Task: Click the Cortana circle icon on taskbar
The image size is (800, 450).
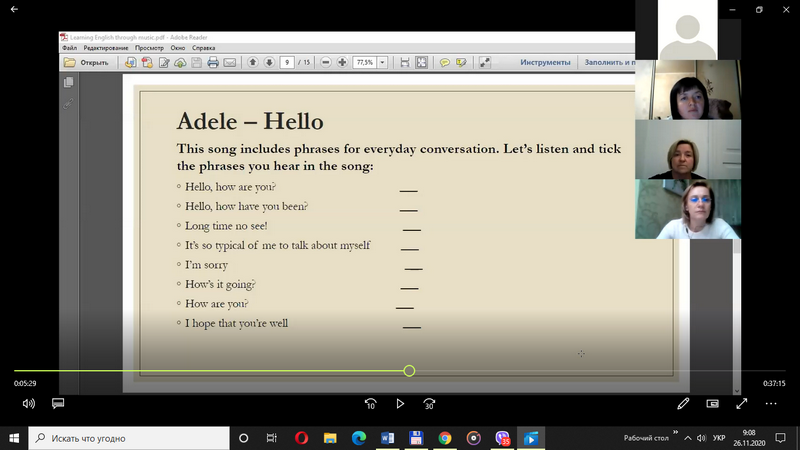Action: [x=243, y=438]
